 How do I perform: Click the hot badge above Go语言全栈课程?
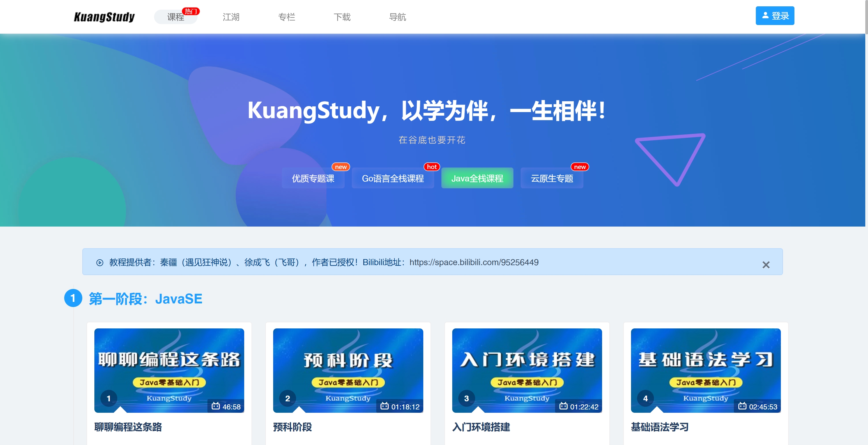[431, 167]
